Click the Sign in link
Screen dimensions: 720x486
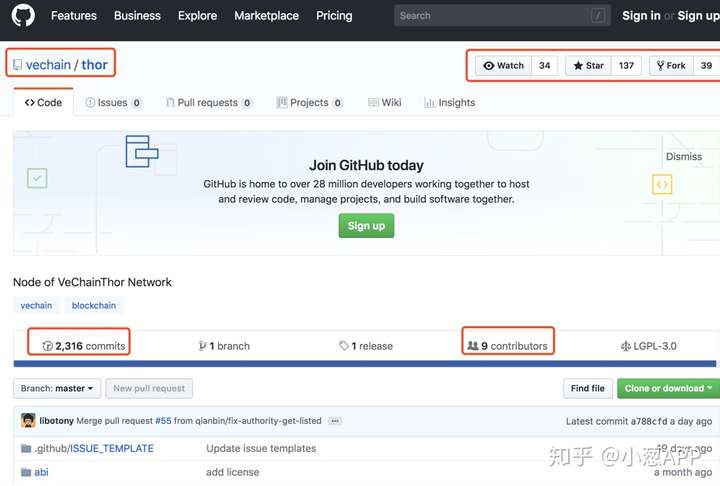click(x=641, y=16)
